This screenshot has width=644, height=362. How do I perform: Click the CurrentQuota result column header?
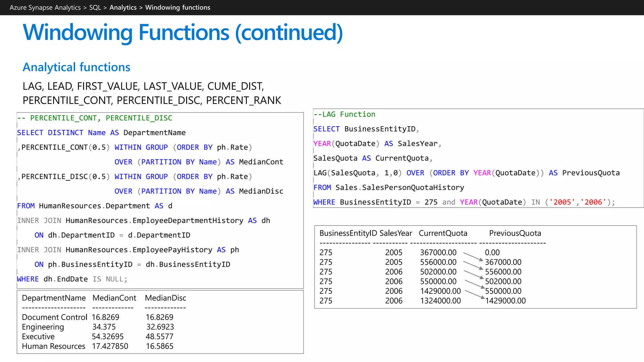[x=443, y=233]
